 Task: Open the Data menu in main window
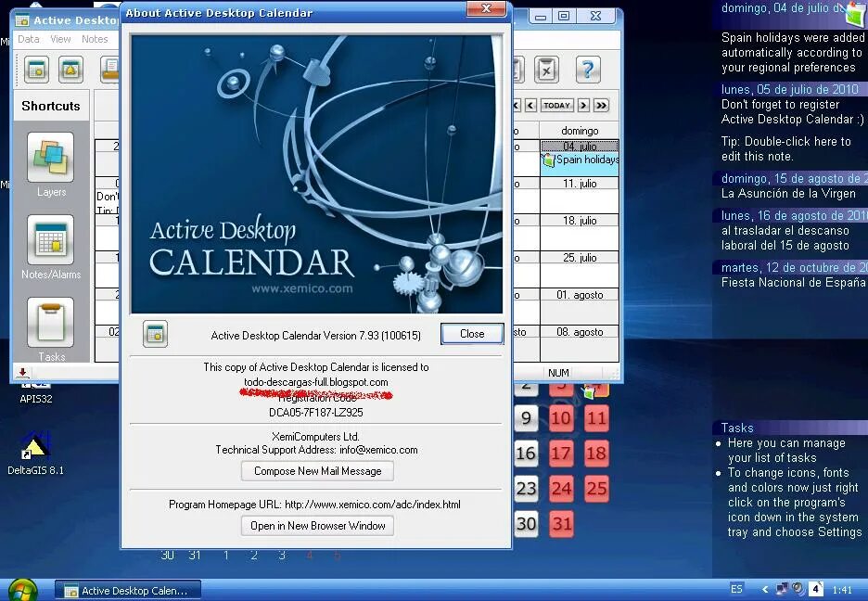click(28, 39)
